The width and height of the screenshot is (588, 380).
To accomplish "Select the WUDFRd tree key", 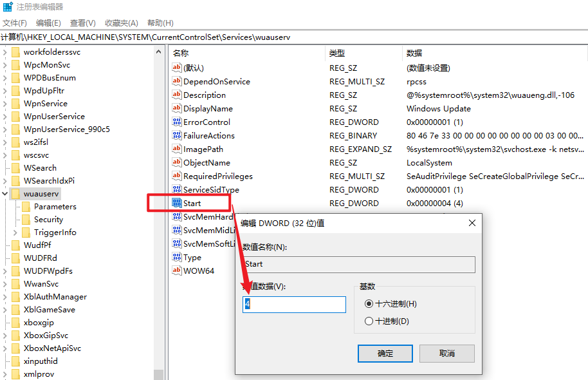I will point(40,258).
